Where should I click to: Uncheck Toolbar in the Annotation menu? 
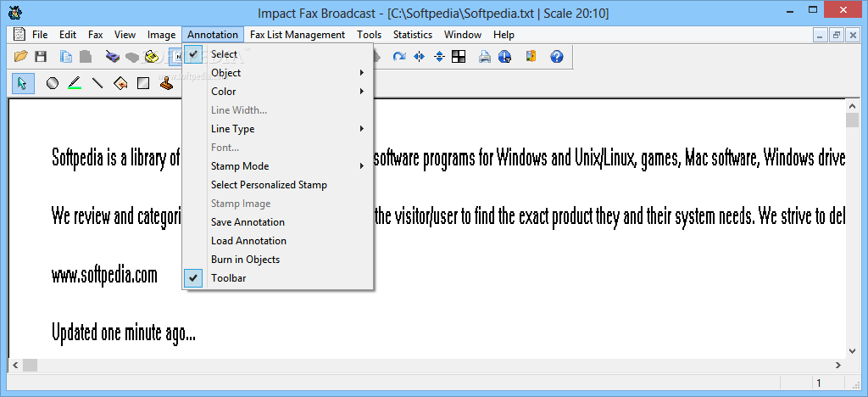tap(278, 278)
